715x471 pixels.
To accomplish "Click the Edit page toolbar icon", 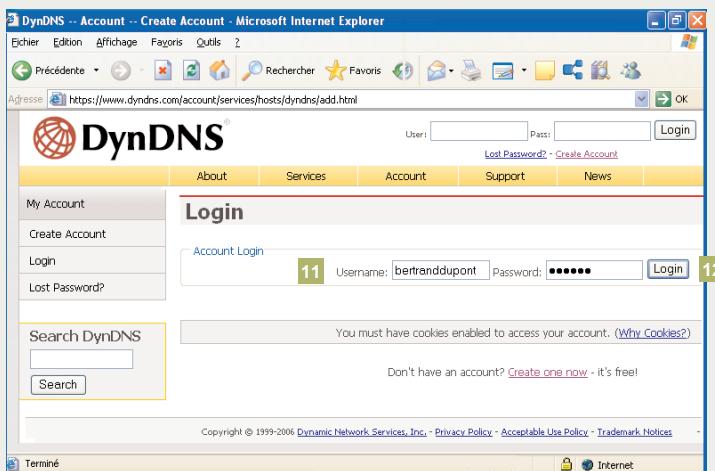I will pos(503,71).
